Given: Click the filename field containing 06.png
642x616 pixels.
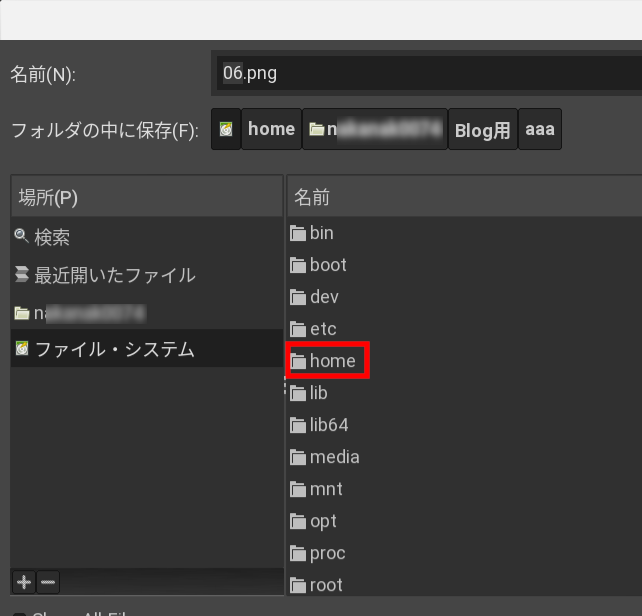Looking at the screenshot, I should click(429, 73).
